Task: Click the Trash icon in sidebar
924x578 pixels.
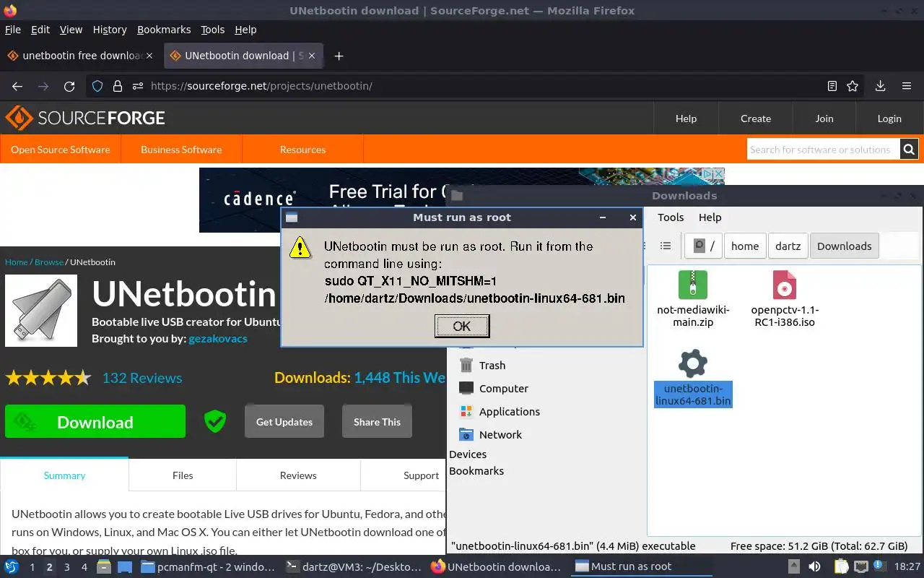Action: (466, 365)
